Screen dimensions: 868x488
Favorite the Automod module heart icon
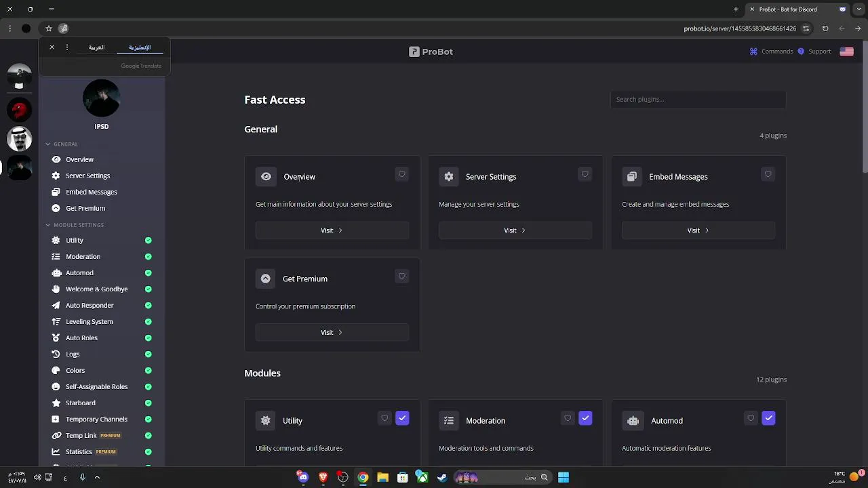point(751,418)
